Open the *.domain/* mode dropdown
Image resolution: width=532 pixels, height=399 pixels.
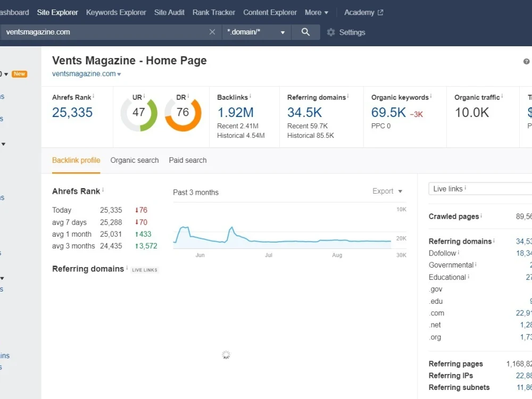click(x=256, y=32)
